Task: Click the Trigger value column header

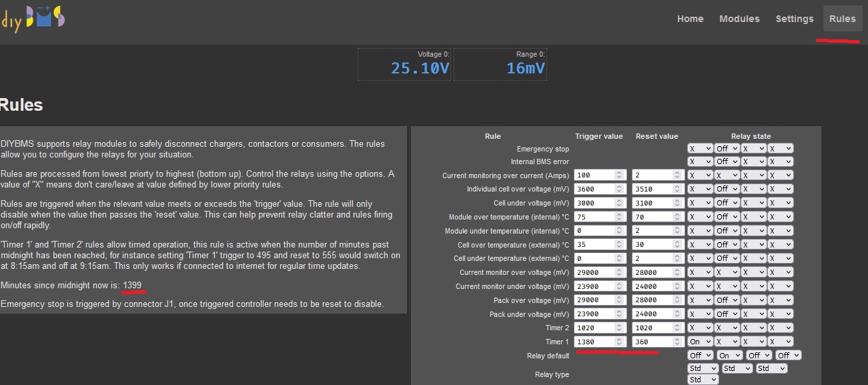Action: (x=599, y=136)
